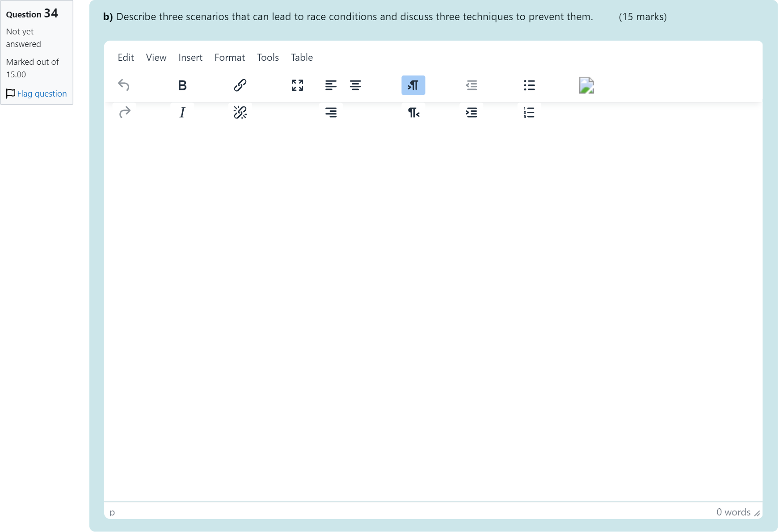Viewport: 779px width, 532px height.
Task: Toggle bold text formatting
Action: tap(182, 85)
